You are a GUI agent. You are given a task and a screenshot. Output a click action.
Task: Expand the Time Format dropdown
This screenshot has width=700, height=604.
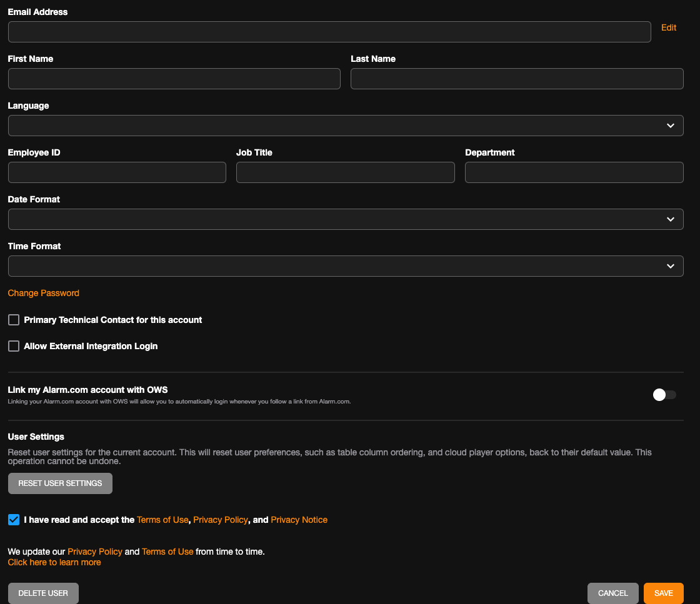coord(346,266)
